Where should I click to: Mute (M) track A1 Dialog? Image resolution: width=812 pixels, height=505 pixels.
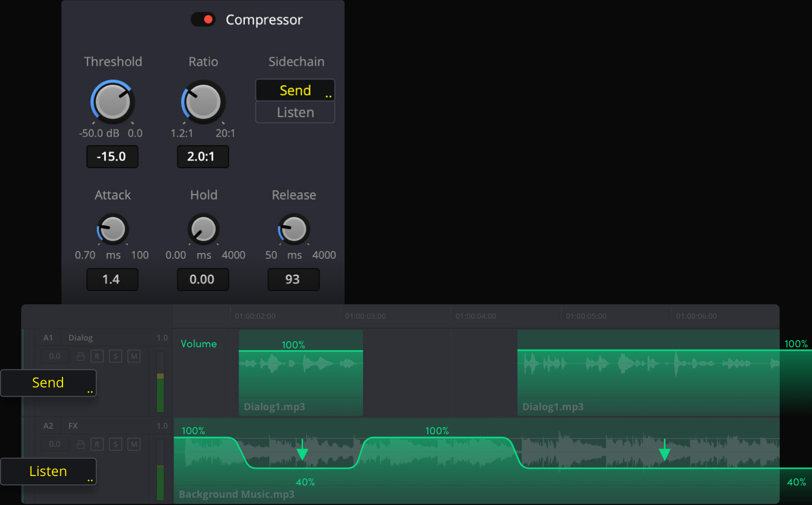point(134,356)
